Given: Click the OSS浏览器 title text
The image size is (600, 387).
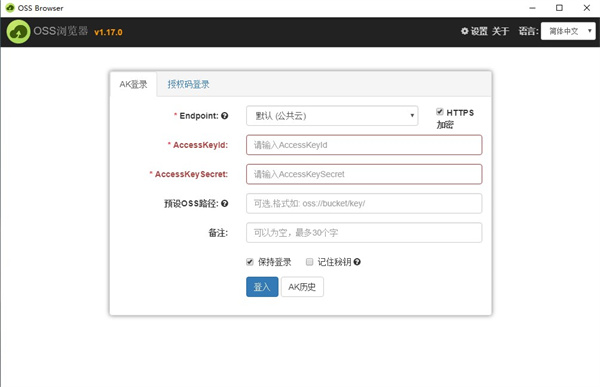Looking at the screenshot, I should coord(60,31).
